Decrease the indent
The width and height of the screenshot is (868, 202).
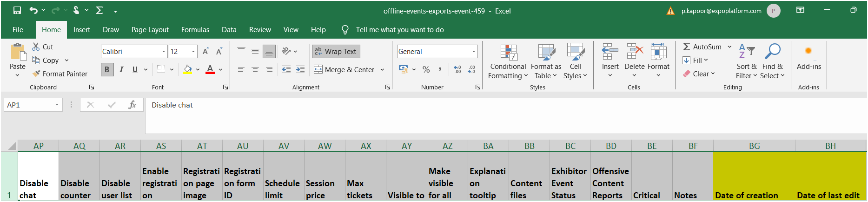(286, 69)
